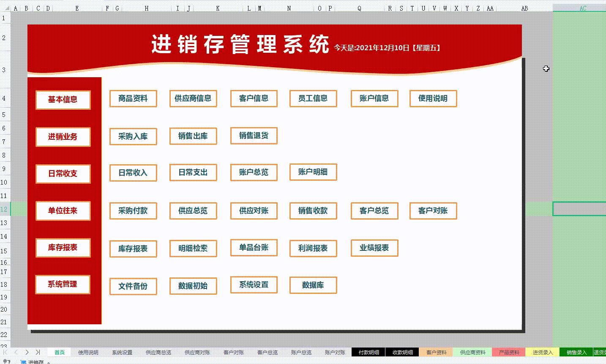The width and height of the screenshot is (606, 364).
Task: Switch to the 系统设置 sheet tab
Action: 122,352
